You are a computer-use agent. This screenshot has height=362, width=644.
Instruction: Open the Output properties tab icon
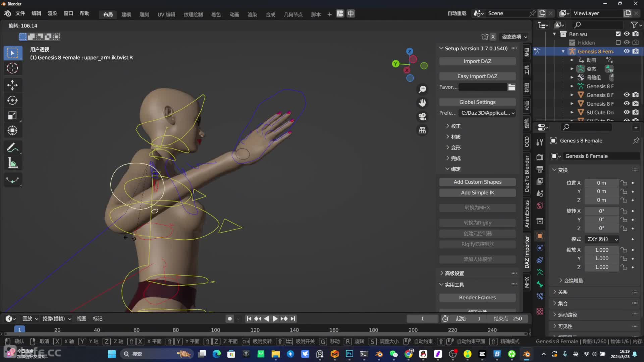[540, 169]
